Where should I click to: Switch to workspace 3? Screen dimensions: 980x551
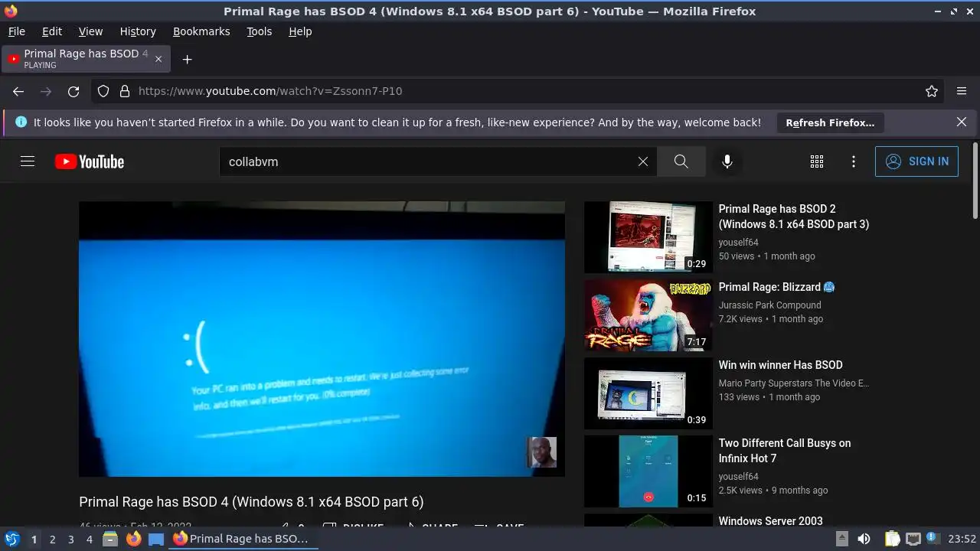[70, 539]
